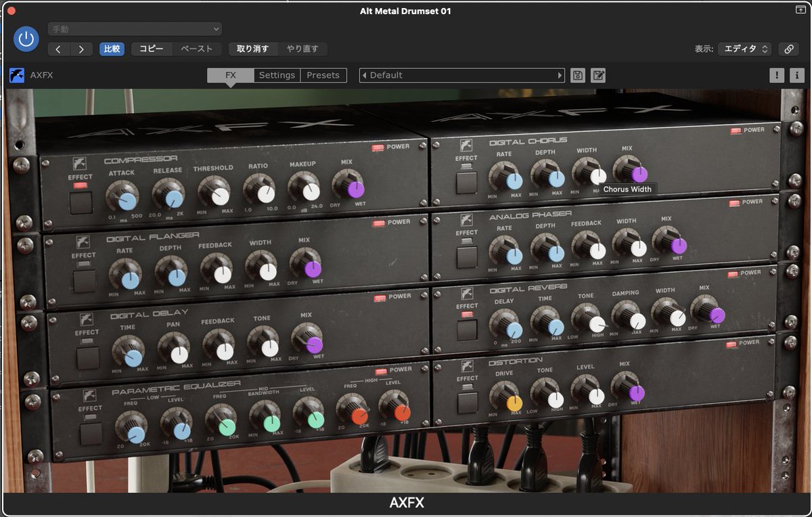812x517 pixels.
Task: Click the edit preset pencil icon
Action: 598,75
